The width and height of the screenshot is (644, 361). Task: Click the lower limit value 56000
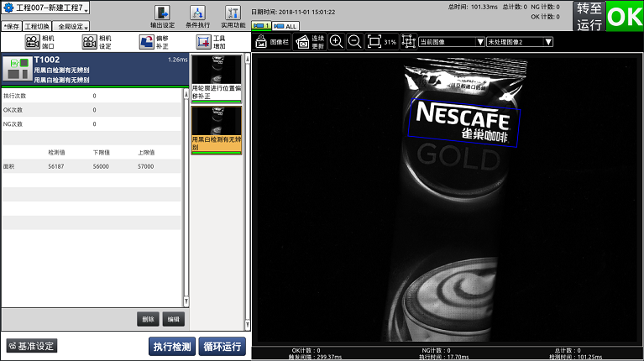[101, 166]
